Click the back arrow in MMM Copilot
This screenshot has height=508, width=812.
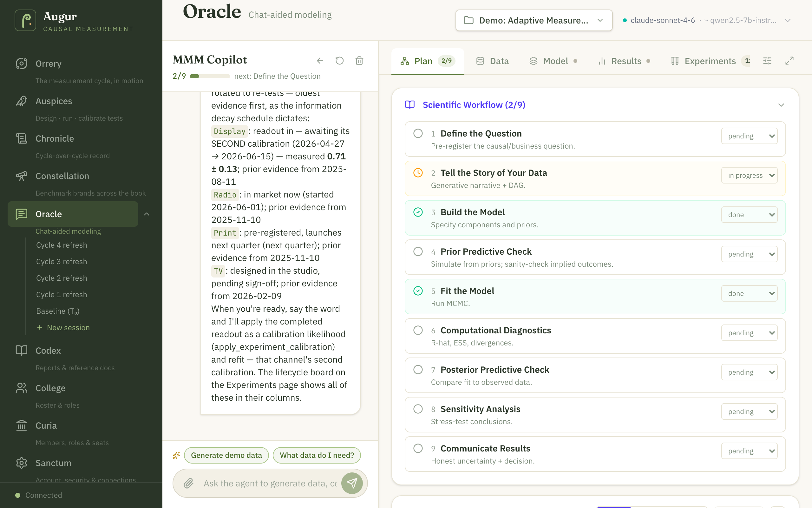pos(320,60)
